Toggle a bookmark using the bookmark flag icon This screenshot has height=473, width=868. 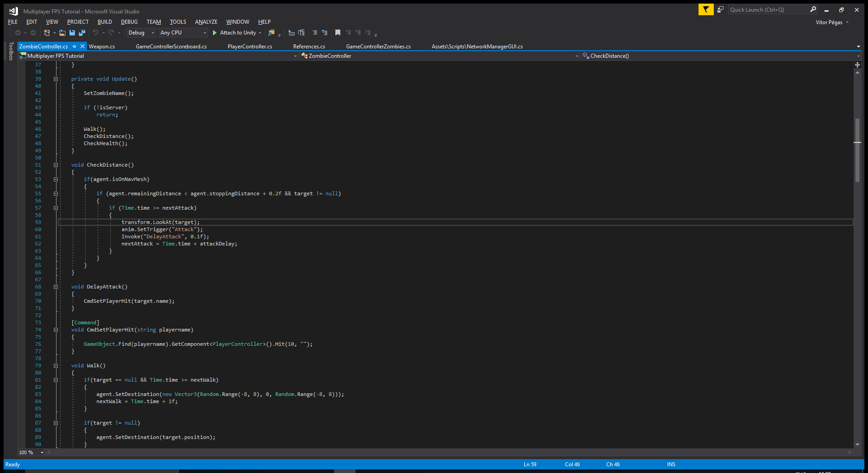[x=338, y=32]
